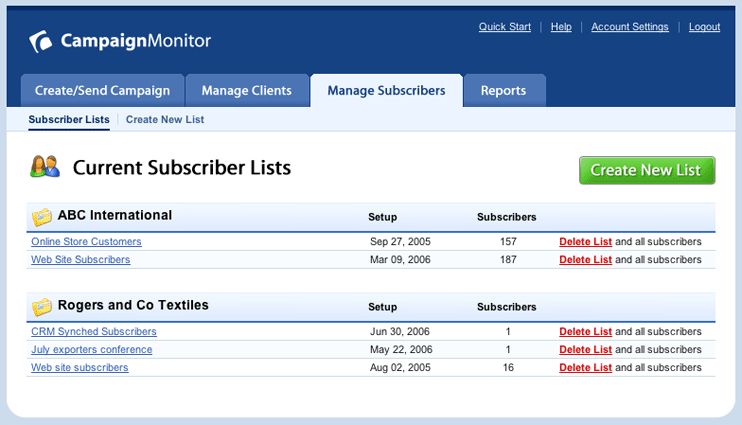Click the subscriber count 157
The width and height of the screenshot is (742, 425).
[x=508, y=241]
